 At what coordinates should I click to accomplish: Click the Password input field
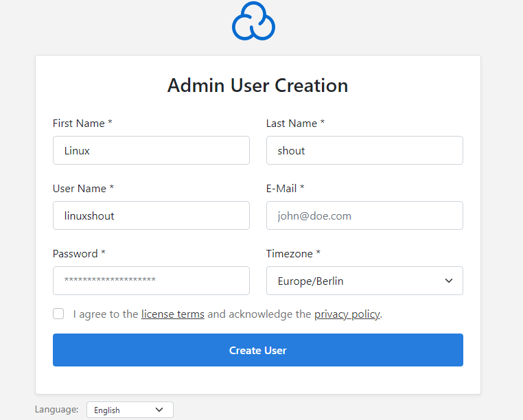click(x=151, y=281)
